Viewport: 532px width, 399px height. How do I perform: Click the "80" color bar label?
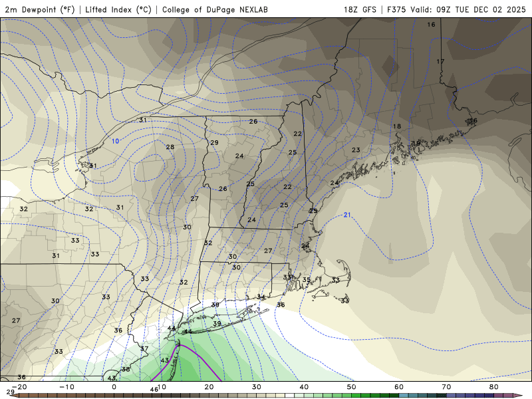pyautogui.click(x=494, y=387)
